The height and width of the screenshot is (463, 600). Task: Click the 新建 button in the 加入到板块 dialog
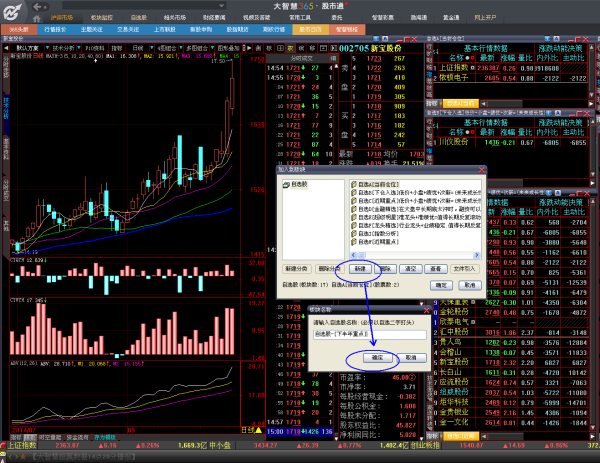pyautogui.click(x=361, y=269)
